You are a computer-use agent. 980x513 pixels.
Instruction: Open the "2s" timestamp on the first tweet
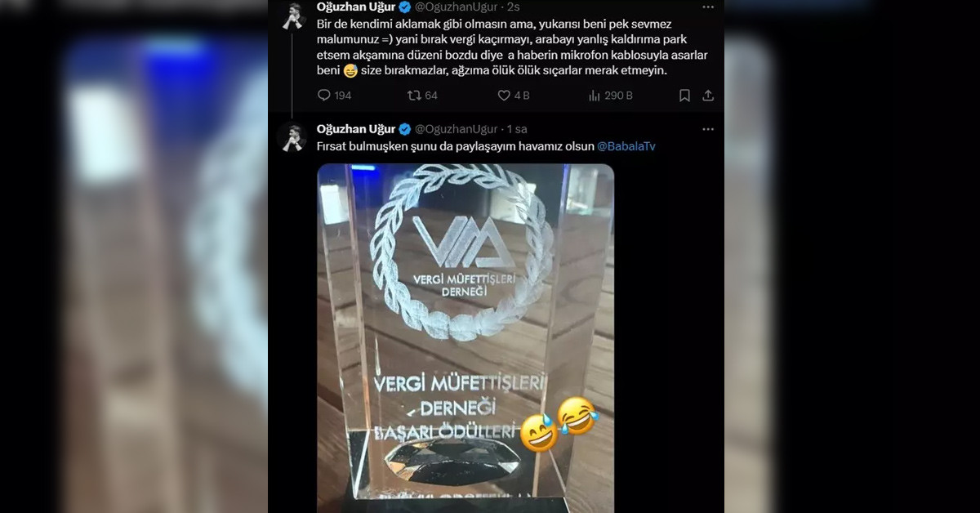point(514,7)
